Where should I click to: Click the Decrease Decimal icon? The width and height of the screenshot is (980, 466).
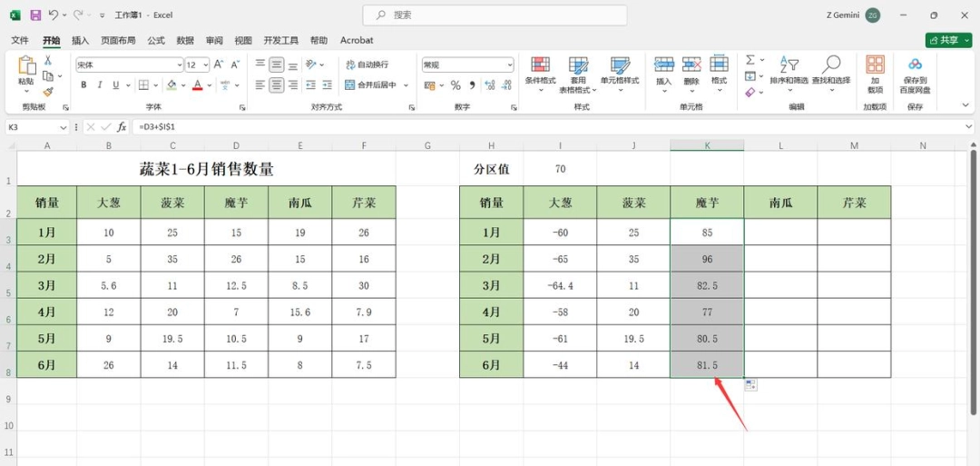click(x=506, y=85)
